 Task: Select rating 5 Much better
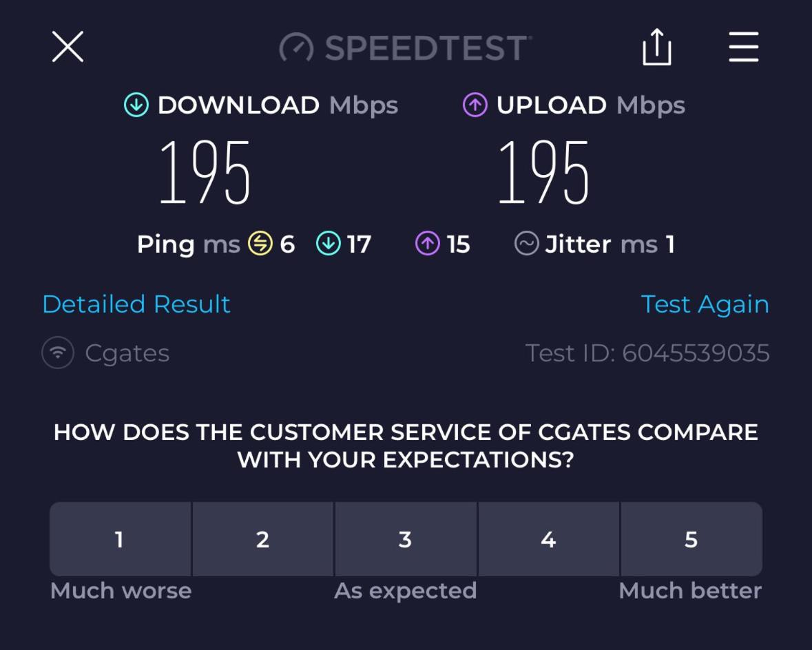(x=691, y=538)
